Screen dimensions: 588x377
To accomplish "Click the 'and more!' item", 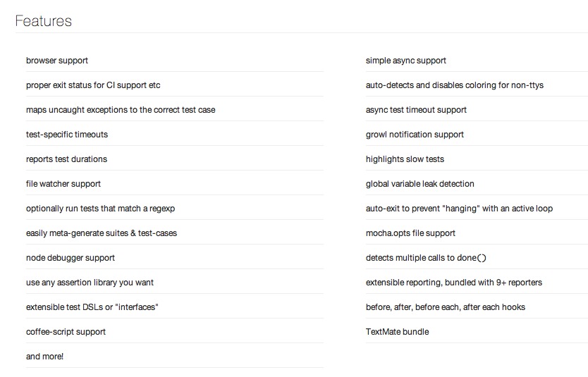I will (44, 357).
